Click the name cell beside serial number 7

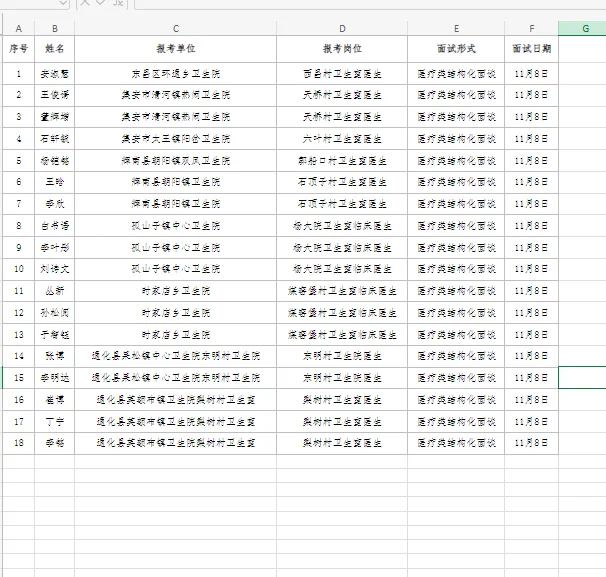54,204
